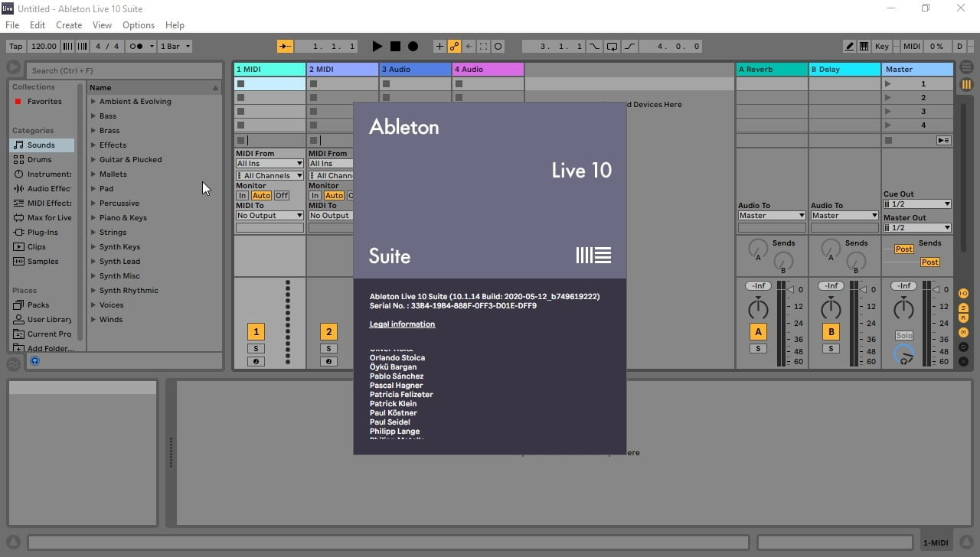Viewport: 980px width, 557px height.
Task: Open track 1 MIDI To No Output dropdown
Action: coord(269,215)
